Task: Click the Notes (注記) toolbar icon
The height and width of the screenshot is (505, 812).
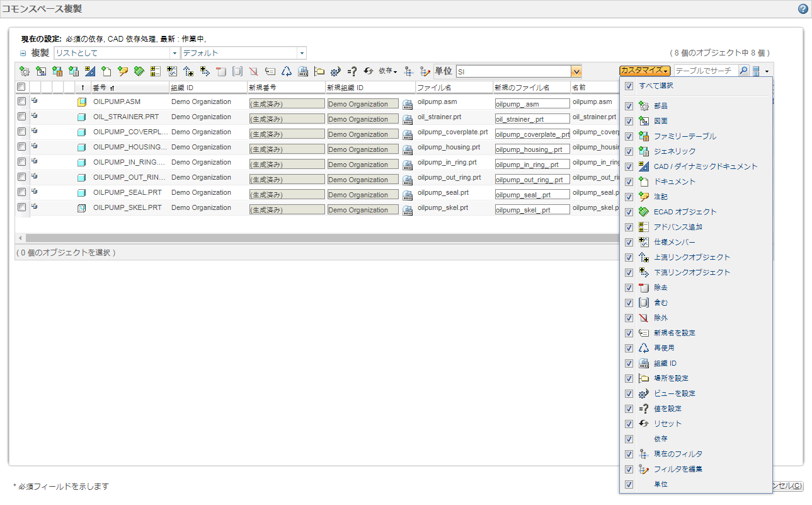Action: [123, 71]
